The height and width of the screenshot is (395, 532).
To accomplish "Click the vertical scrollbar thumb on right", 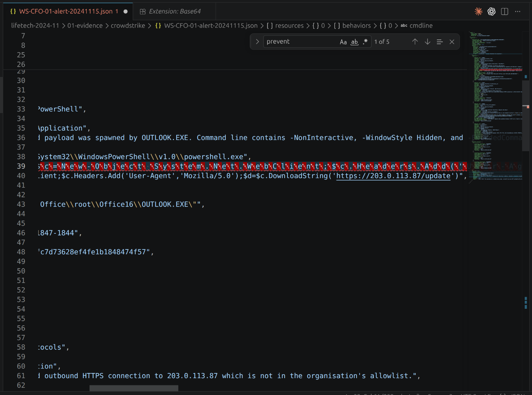I will click(526, 115).
